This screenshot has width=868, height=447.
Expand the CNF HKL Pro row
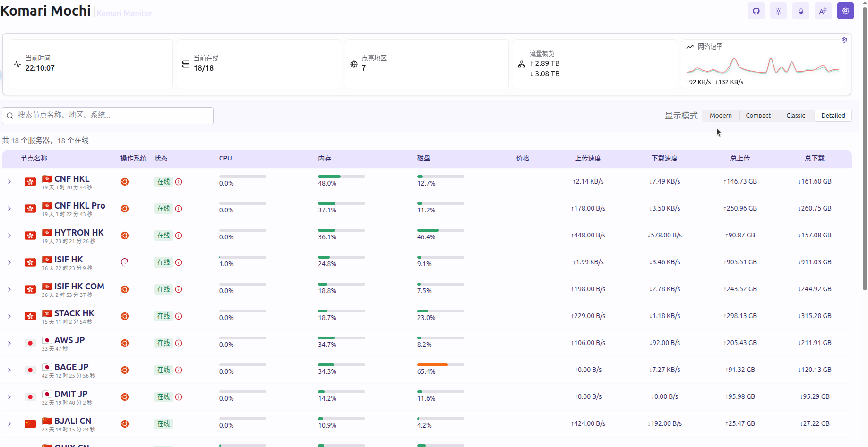9,209
